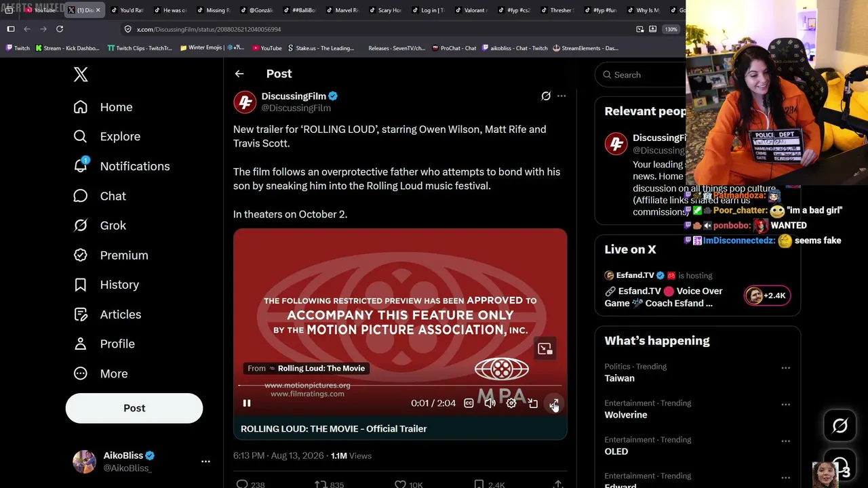Switch to the YouTube browser tab
This screenshot has width=868, height=488.
(41, 10)
